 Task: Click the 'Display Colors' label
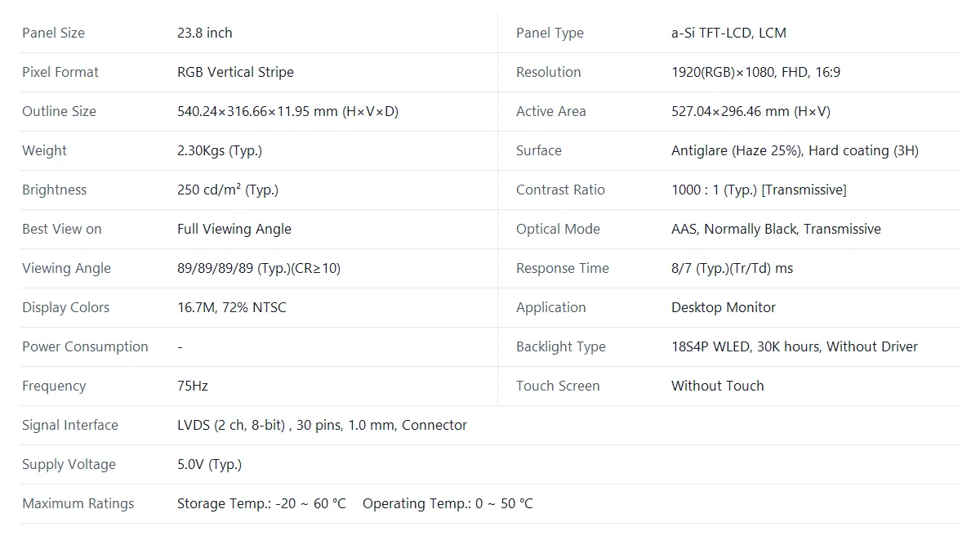pyautogui.click(x=65, y=307)
